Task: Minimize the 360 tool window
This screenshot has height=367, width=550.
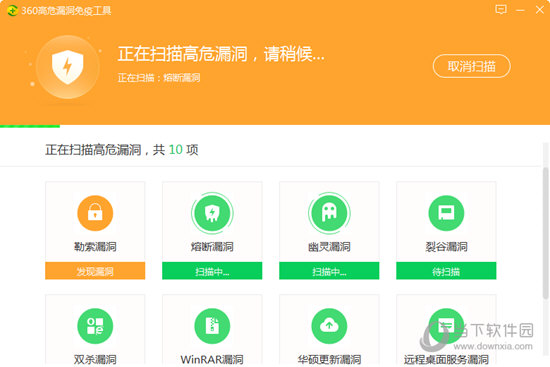Action: click(x=520, y=10)
